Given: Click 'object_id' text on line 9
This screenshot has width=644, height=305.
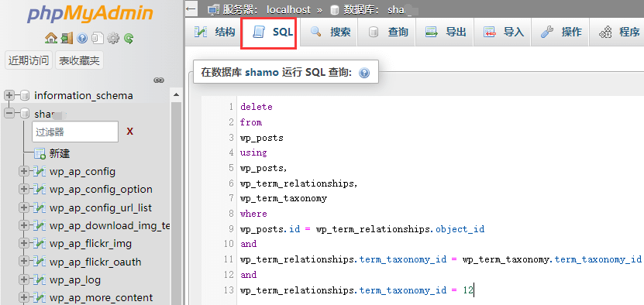Looking at the screenshot, I should click(x=460, y=229).
